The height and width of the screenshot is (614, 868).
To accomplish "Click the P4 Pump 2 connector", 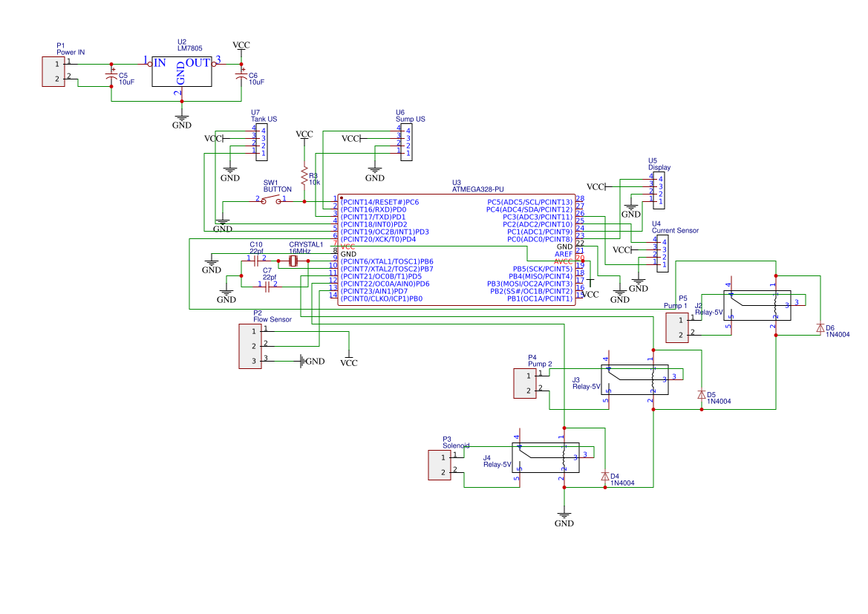I will 525,383.
